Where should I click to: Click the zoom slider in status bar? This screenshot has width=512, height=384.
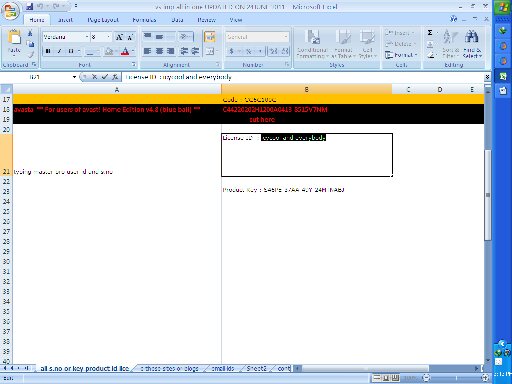click(x=456, y=378)
